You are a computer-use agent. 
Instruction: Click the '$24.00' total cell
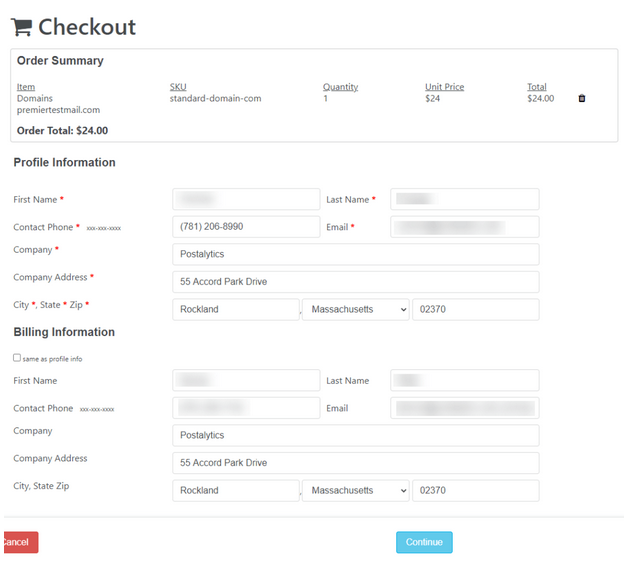[x=541, y=99]
